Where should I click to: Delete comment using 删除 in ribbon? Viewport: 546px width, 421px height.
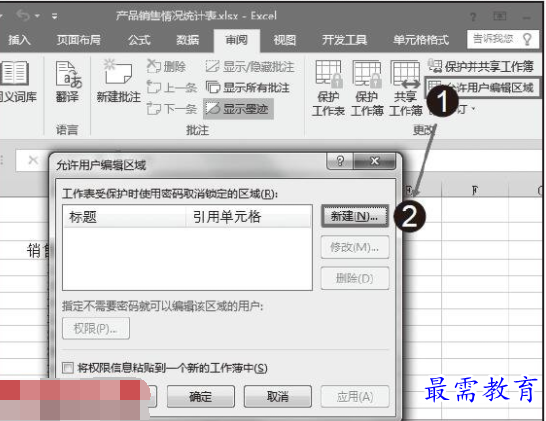tap(166, 66)
